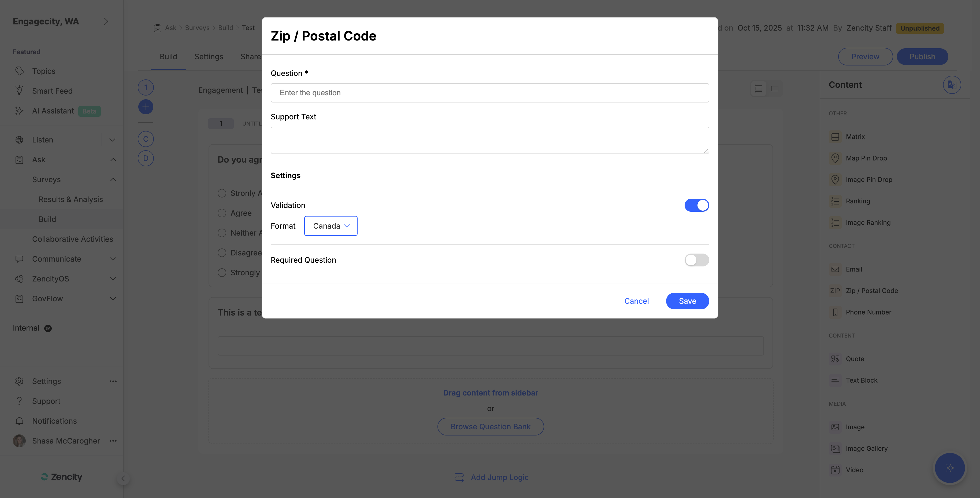Select the Agree radio option
This screenshot has height=498, width=980.
[222, 213]
